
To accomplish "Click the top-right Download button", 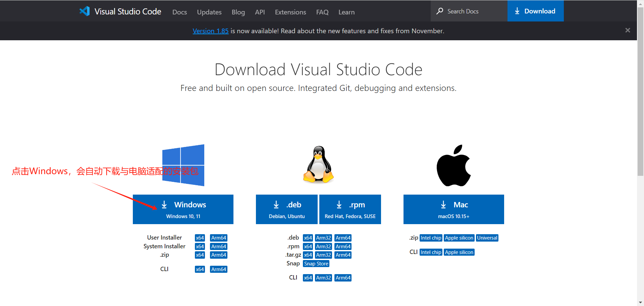I will tap(535, 11).
